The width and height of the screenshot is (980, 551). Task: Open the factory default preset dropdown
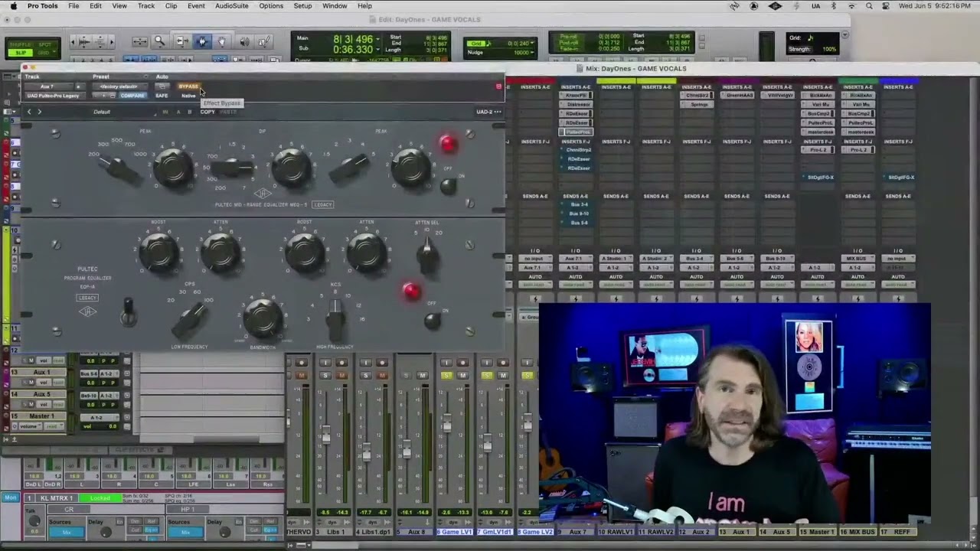[119, 86]
